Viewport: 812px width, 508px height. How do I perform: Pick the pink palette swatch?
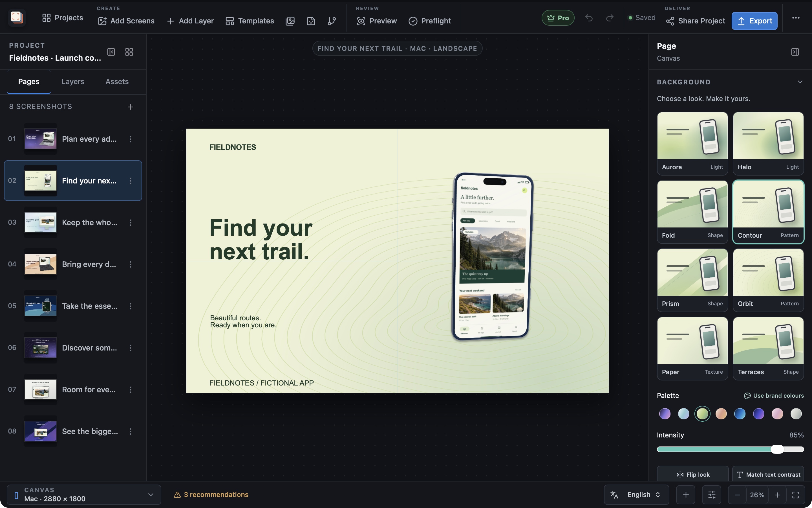click(x=777, y=413)
